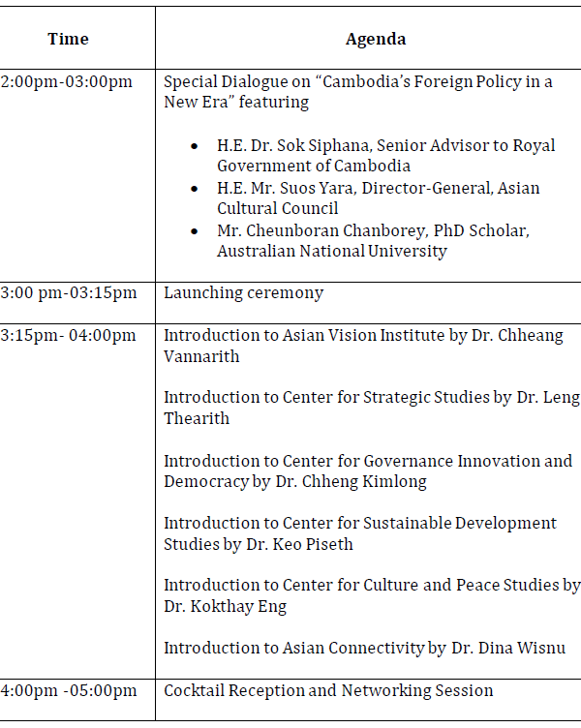
Task: Click the 3:15pm- 04:00pm time cell
Action: pos(70,336)
